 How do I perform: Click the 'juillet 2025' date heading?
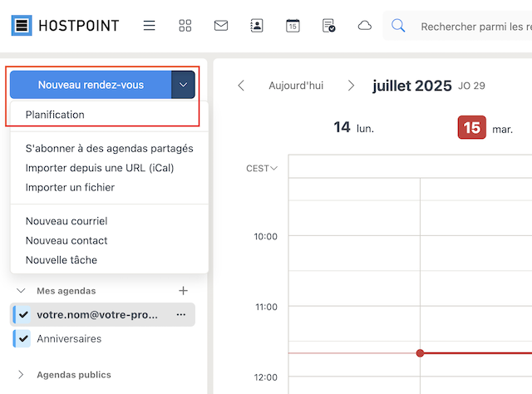[412, 86]
